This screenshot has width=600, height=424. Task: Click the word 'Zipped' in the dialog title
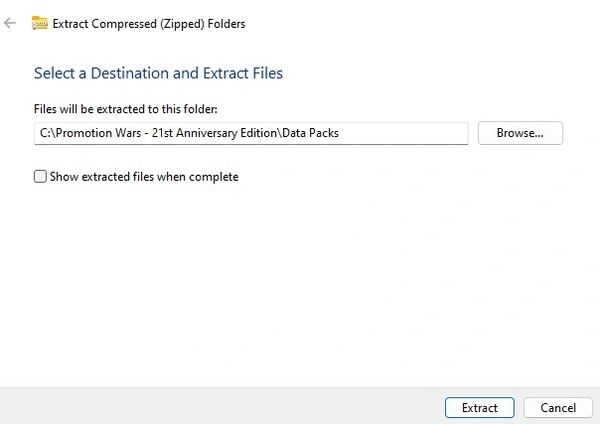(182, 24)
